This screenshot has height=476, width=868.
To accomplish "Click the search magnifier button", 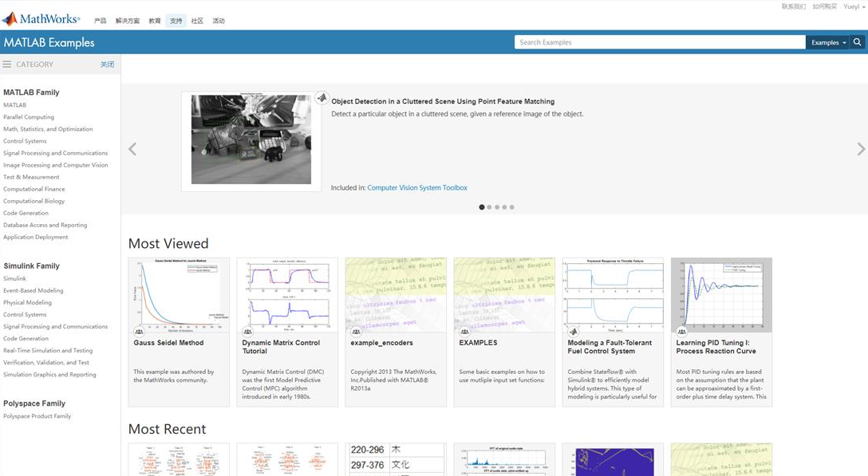I will (858, 42).
